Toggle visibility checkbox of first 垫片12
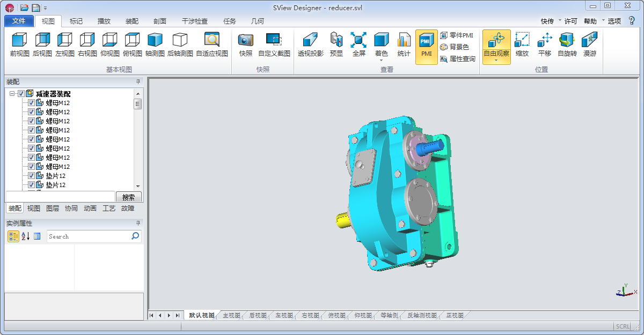This screenshot has width=644, height=335. click(x=31, y=176)
